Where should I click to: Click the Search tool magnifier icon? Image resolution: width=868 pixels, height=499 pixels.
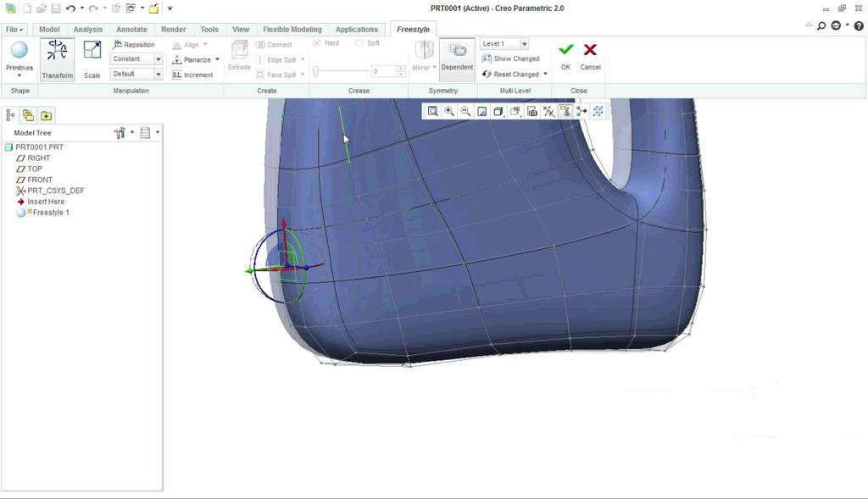tap(821, 25)
